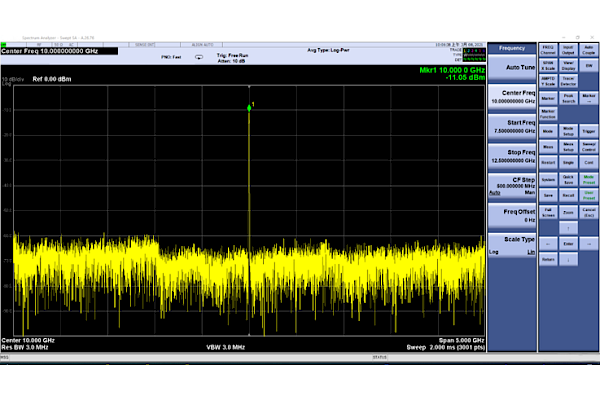
Task: Open the BW key menu
Action: pyautogui.click(x=589, y=66)
